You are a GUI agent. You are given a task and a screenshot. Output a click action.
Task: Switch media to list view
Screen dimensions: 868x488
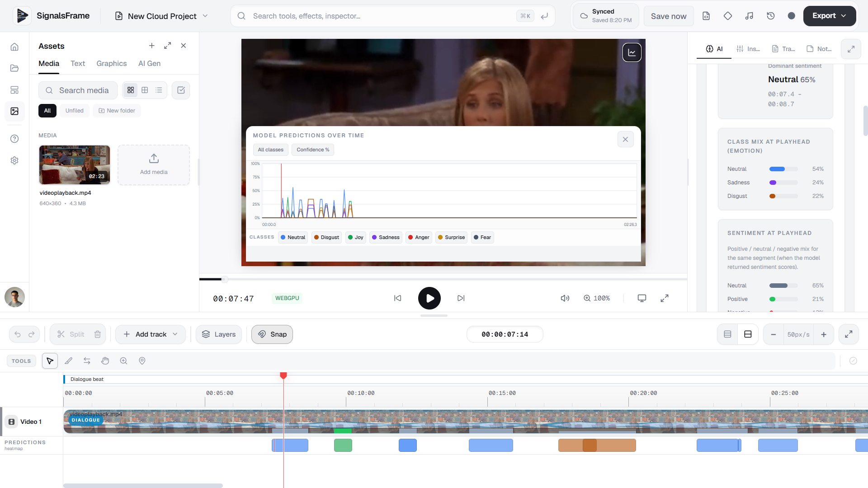[x=159, y=90]
